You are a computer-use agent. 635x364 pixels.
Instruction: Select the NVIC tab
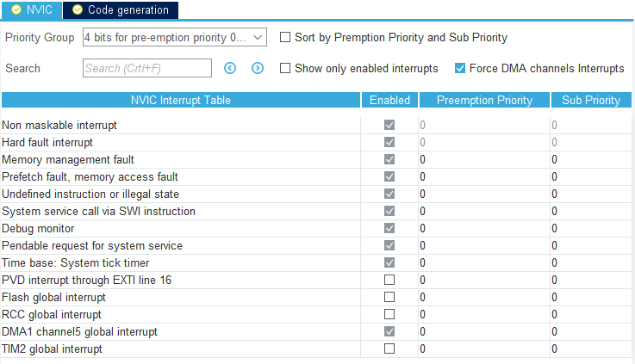(32, 9)
